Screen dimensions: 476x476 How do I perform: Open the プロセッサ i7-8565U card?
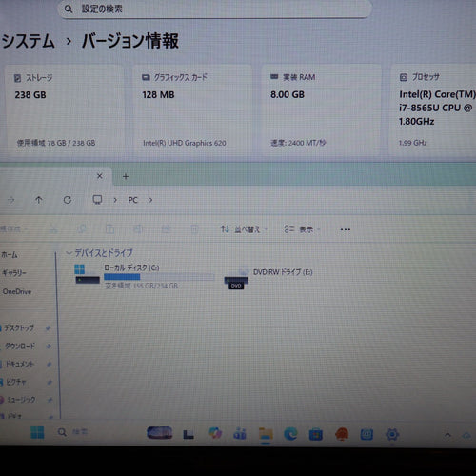click(x=433, y=109)
